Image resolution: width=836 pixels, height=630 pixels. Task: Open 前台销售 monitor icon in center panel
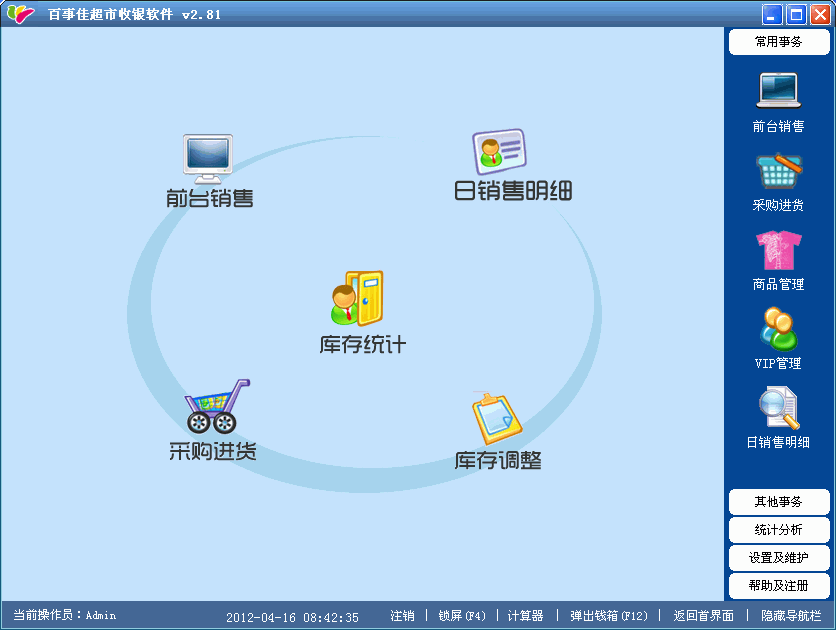(208, 159)
